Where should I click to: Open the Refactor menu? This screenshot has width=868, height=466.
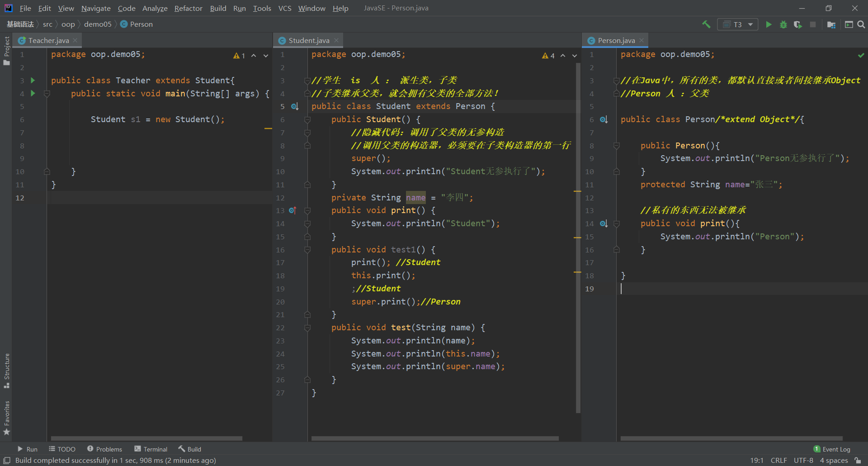(x=188, y=8)
